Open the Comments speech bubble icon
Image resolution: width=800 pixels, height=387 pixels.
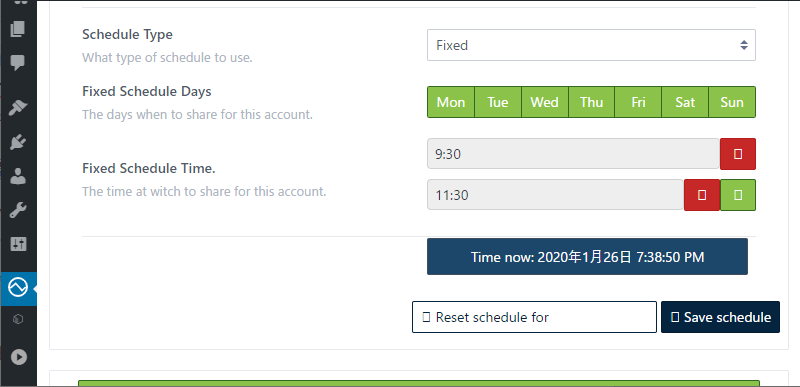click(18, 63)
